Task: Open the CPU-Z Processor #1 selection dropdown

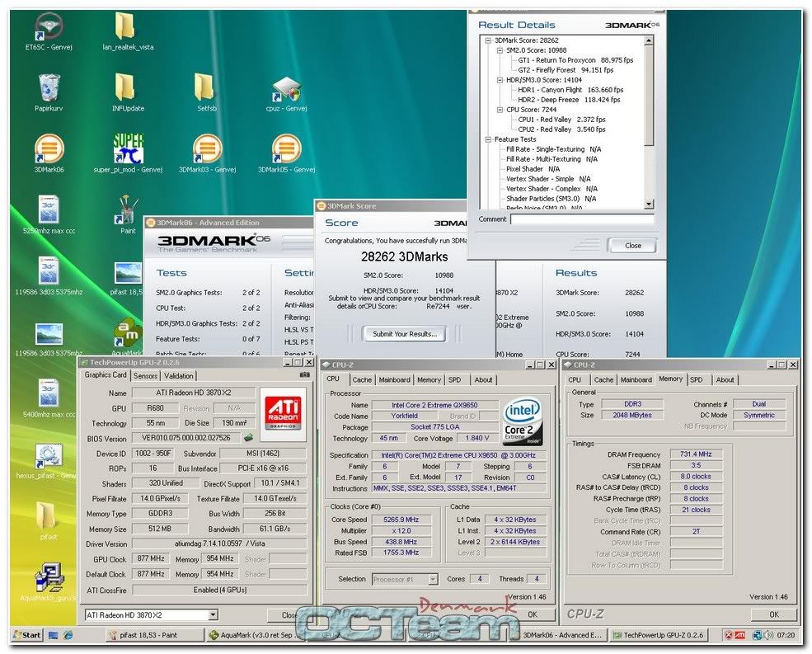Action: pos(434,579)
